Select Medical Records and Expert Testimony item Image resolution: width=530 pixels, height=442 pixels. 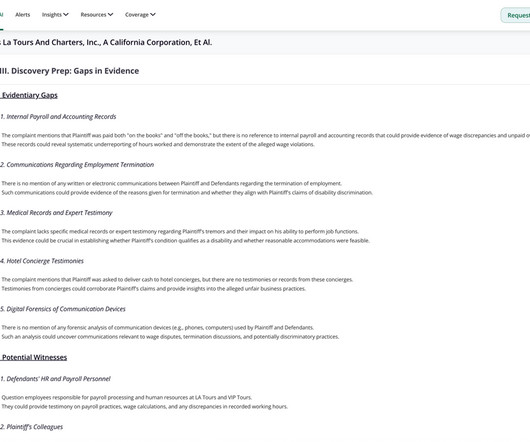click(56, 213)
